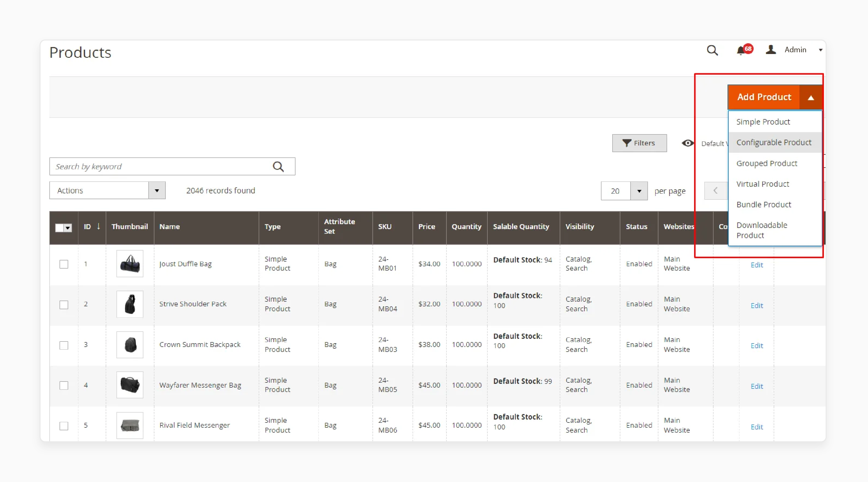Image resolution: width=868 pixels, height=482 pixels.
Task: Edit the Rival Field Messenger product
Action: [x=757, y=427]
